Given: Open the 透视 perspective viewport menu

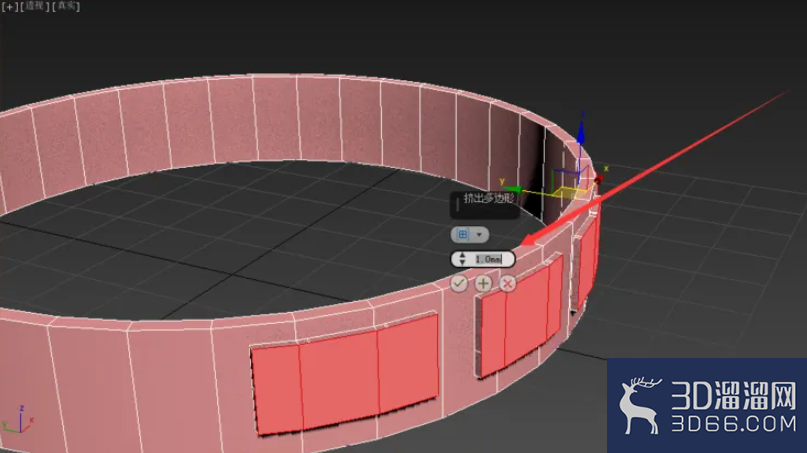Looking at the screenshot, I should pos(35,6).
